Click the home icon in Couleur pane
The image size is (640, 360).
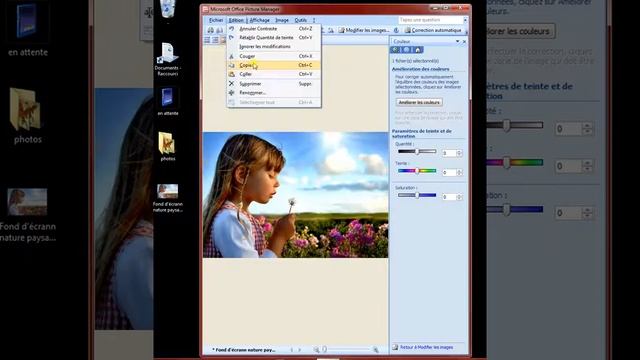coord(418,50)
